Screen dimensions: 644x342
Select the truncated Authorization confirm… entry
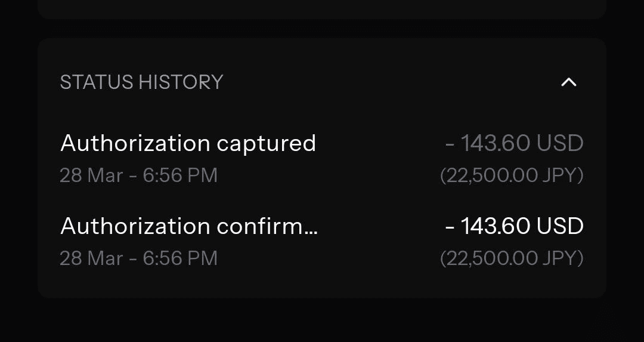pyautogui.click(x=189, y=227)
